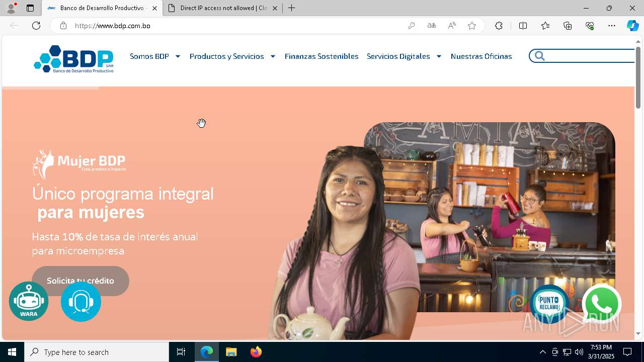The height and width of the screenshot is (362, 644).
Task: Click the Único programa integral headline
Action: pyautogui.click(x=123, y=203)
